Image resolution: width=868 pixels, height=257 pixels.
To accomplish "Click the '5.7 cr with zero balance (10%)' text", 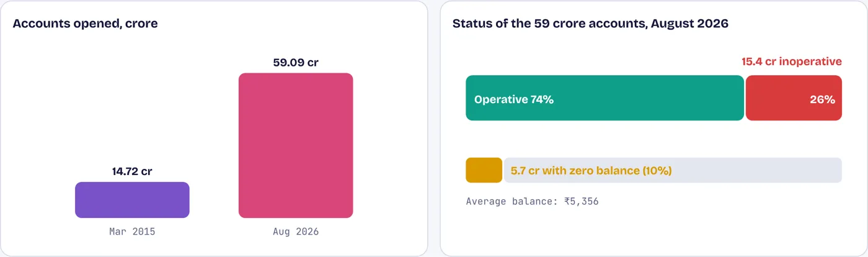I will click(591, 170).
